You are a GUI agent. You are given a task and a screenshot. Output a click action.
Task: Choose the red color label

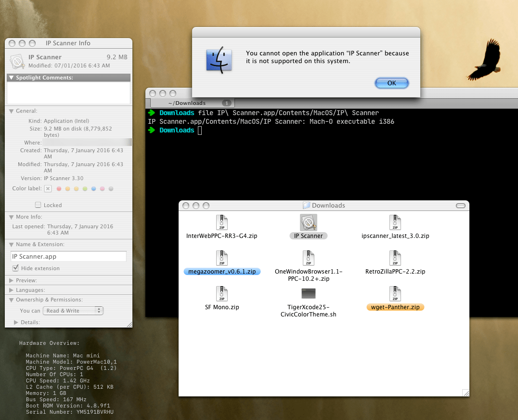[59, 189]
